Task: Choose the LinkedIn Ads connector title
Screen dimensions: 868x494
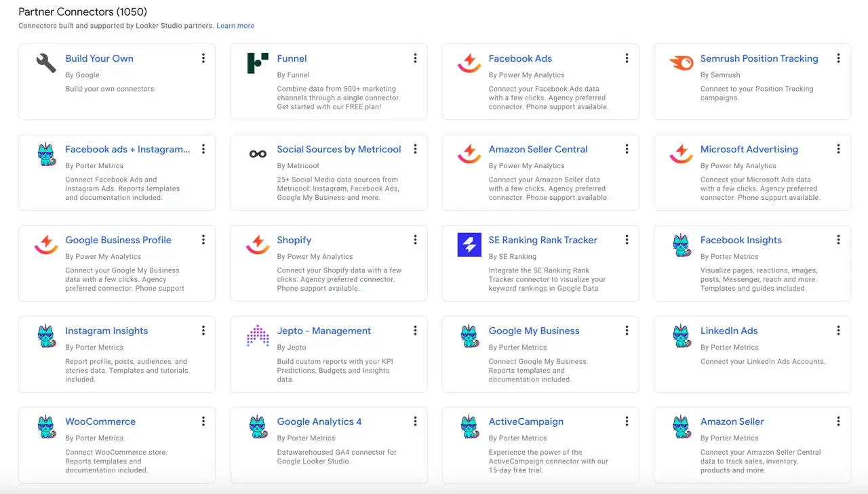Action: click(x=729, y=331)
